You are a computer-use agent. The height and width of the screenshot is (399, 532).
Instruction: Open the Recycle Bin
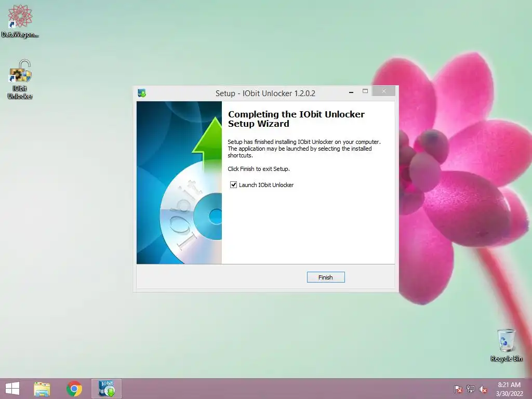506,345
